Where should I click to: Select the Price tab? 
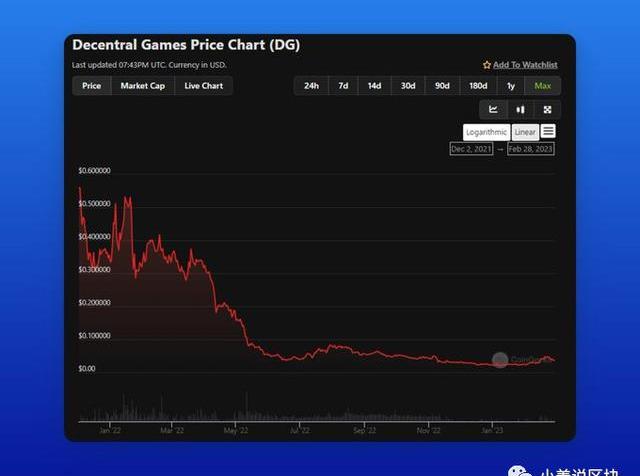(x=91, y=86)
